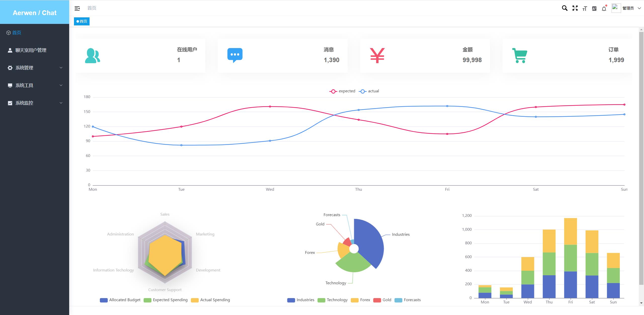Click the 管理员 username label

pos(628,8)
